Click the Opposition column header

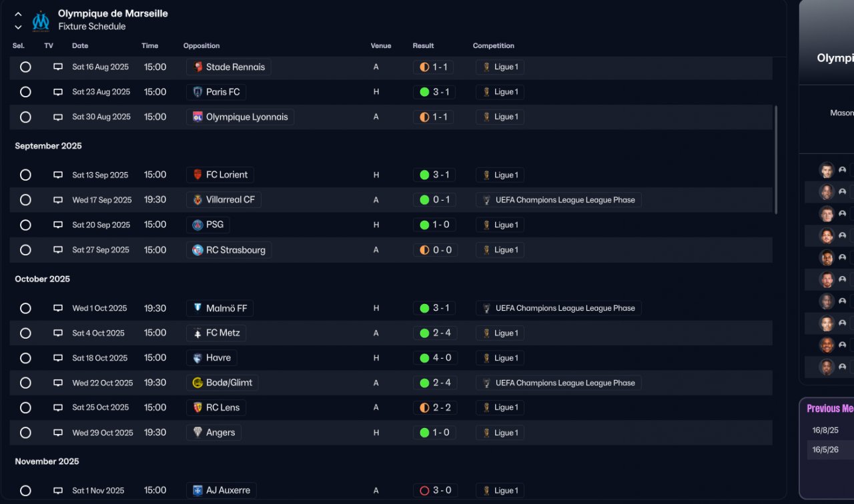point(201,46)
